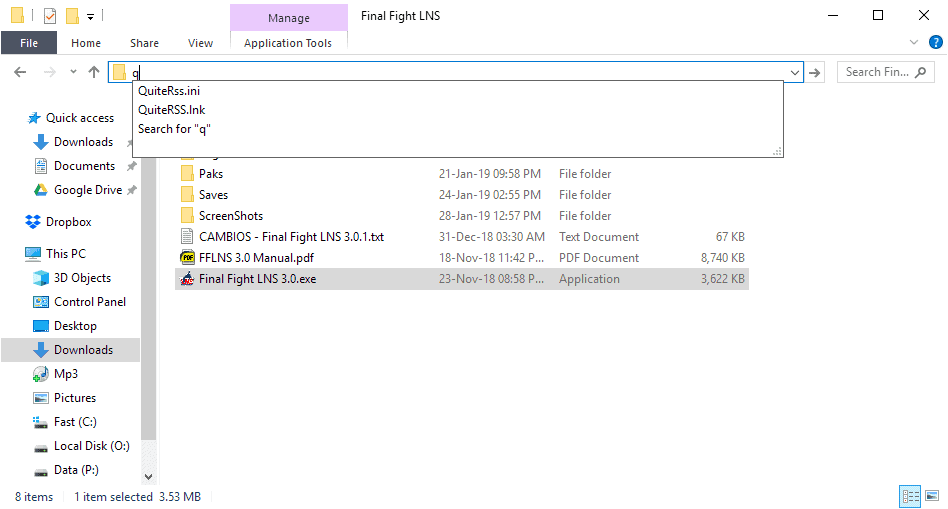Select Final Fight LNS 3.0.exe
The width and height of the screenshot is (948, 509).
[x=461, y=279]
